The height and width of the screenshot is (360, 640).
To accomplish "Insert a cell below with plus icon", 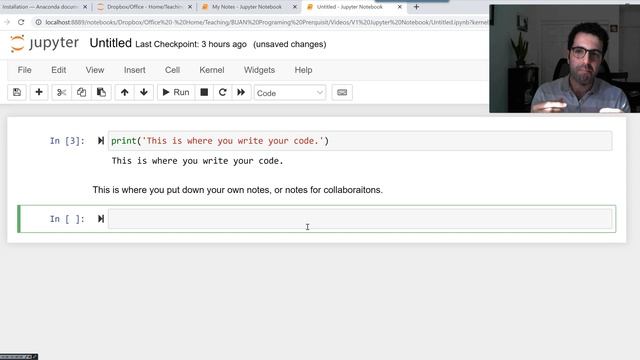I will click(39, 92).
